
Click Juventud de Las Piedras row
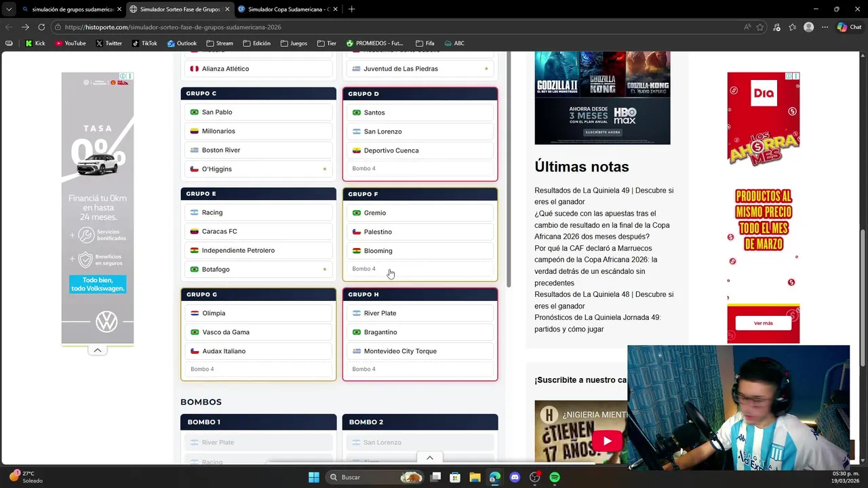click(x=420, y=68)
